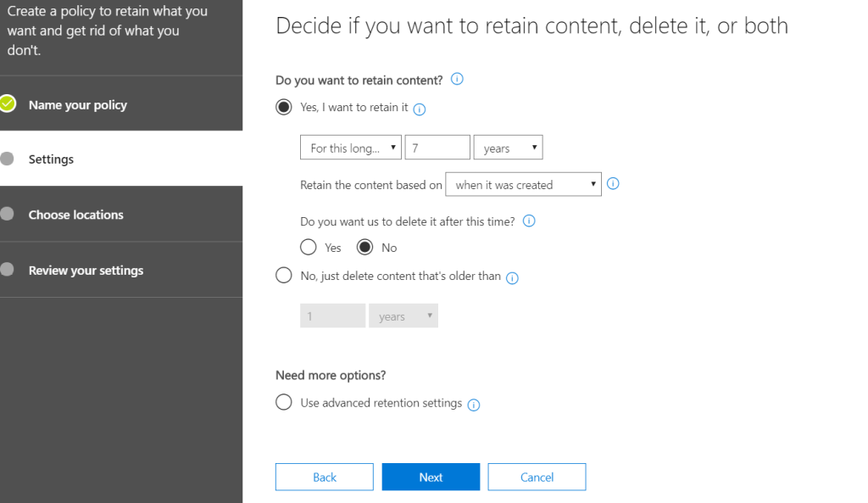Choose 'Yes' to delete content after retention

(x=309, y=248)
